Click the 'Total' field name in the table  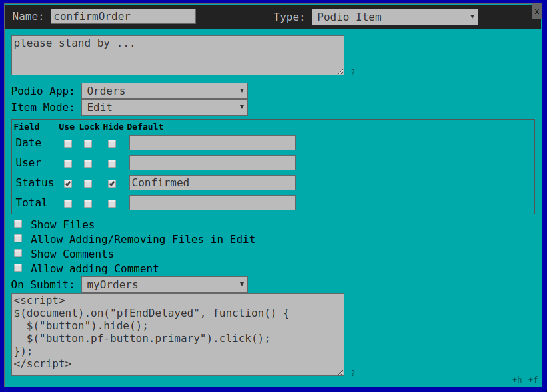[31, 202]
